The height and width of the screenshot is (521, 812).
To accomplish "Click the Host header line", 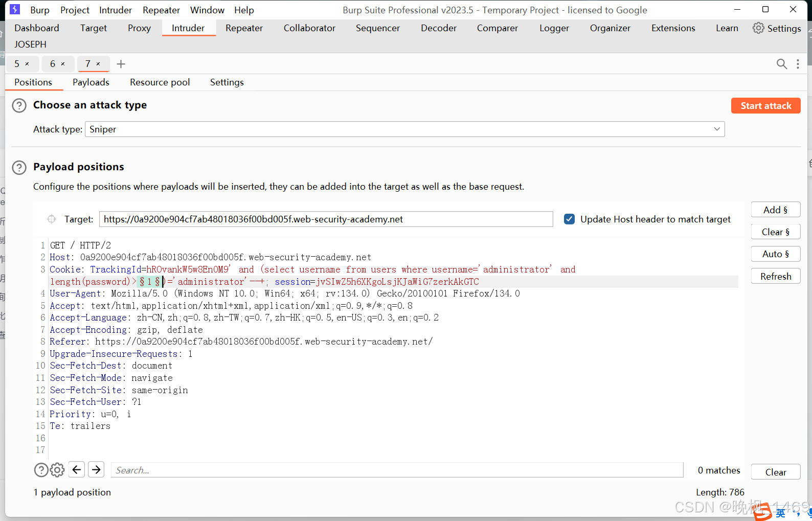I will (210, 257).
